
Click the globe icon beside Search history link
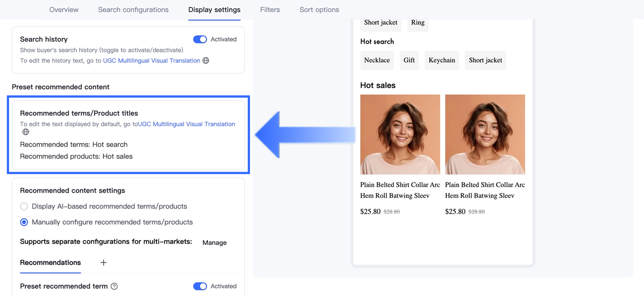206,61
